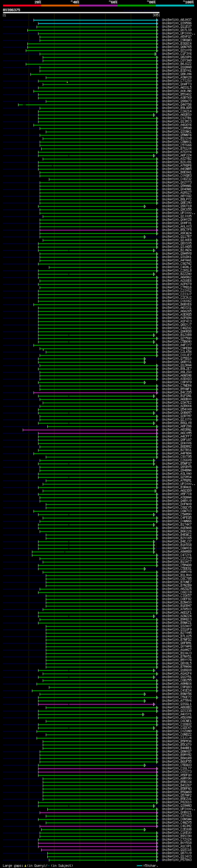Click the UniRef100_B4CZD5 label
Viewport: 197px width, 868px height.
[x=176, y=393]
